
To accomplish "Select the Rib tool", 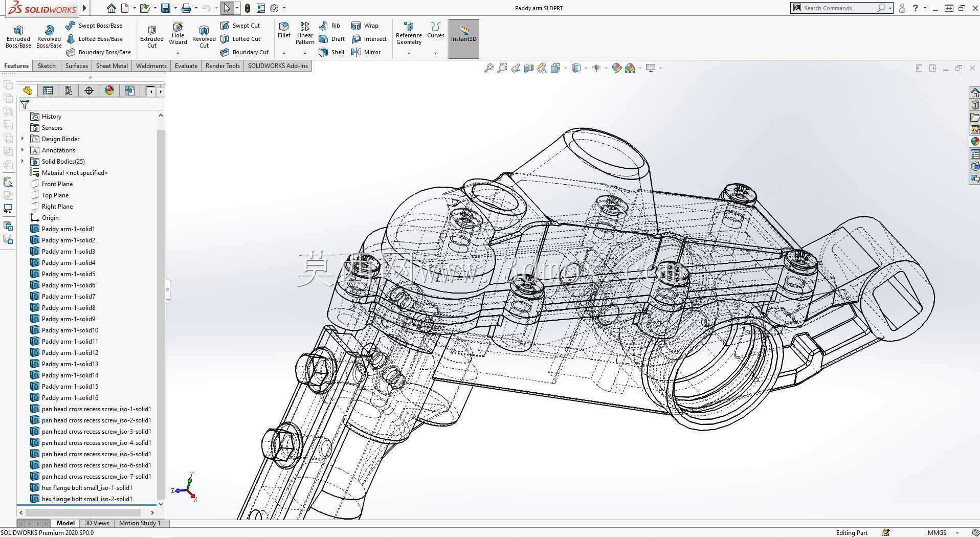I will (x=329, y=26).
